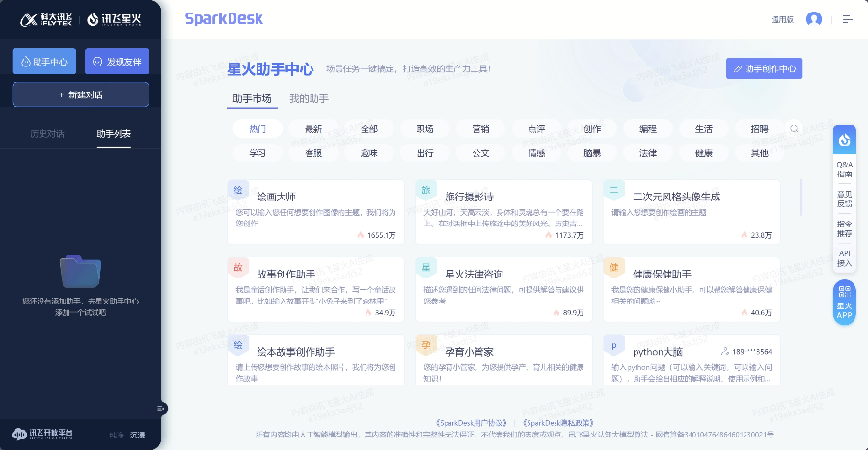
Task: Click the iFLYTEK logo in the sidebar
Action: pyautogui.click(x=46, y=20)
